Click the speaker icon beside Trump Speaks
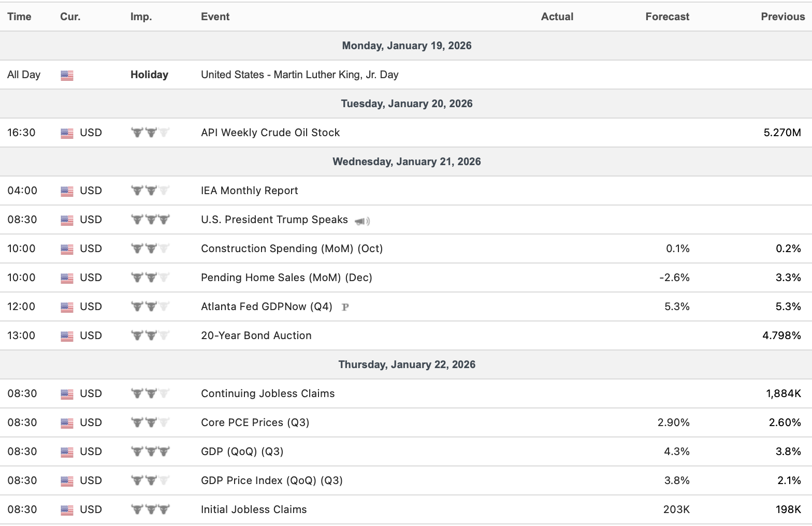This screenshot has height=526, width=812. click(362, 221)
